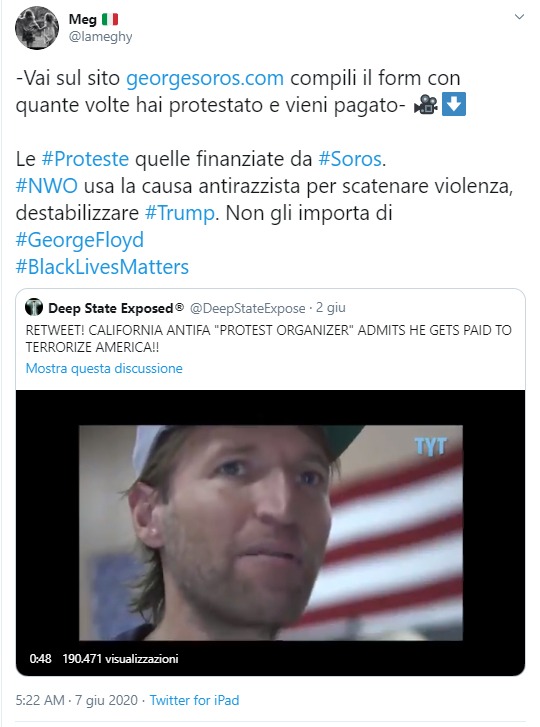Open the @DeepStateExpose handle
This screenshot has height=727, width=540.
248,308
